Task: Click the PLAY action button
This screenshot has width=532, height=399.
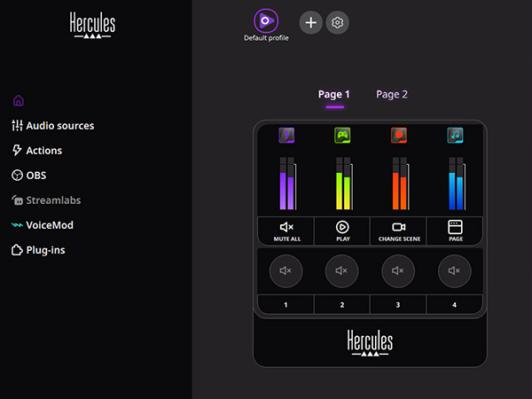Action: pyautogui.click(x=342, y=231)
